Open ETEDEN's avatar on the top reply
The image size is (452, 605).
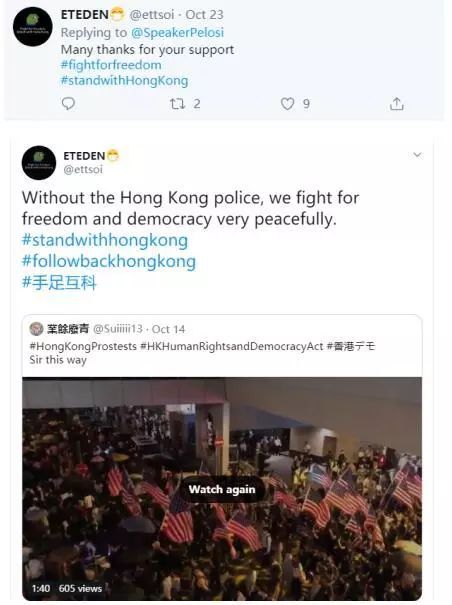click(32, 27)
